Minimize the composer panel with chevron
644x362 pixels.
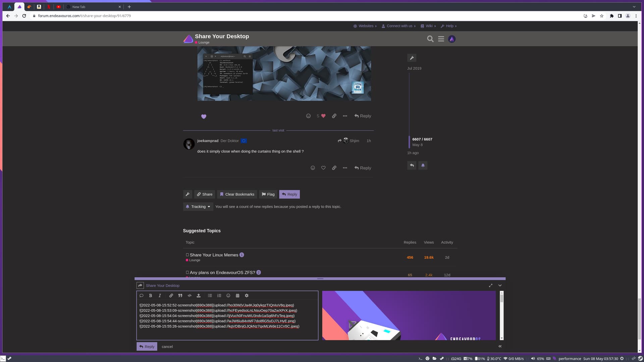click(500, 286)
